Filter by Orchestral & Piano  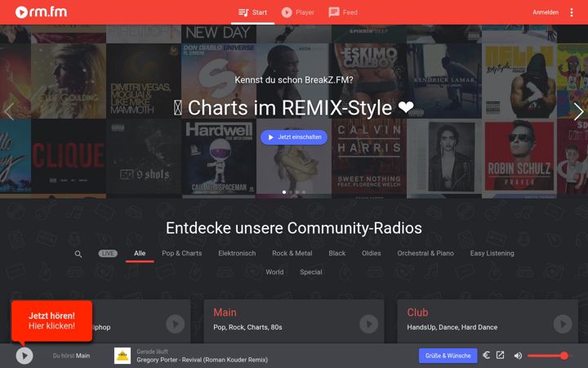tap(425, 254)
